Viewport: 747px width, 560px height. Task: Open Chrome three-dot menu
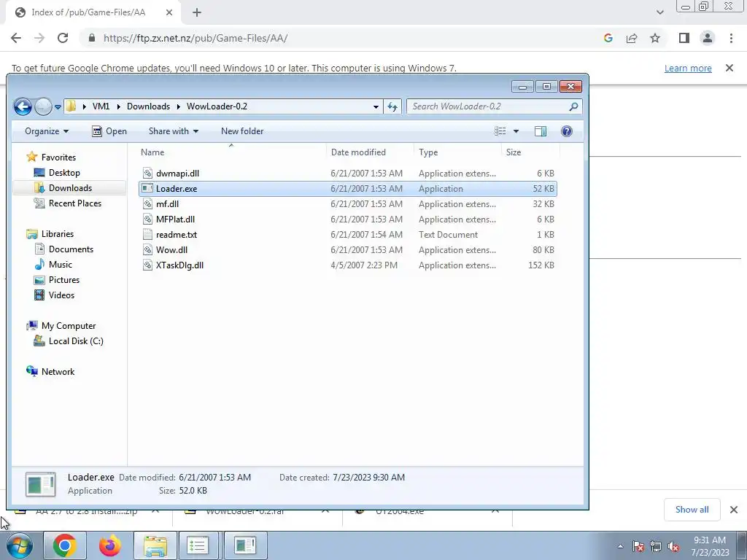click(731, 38)
